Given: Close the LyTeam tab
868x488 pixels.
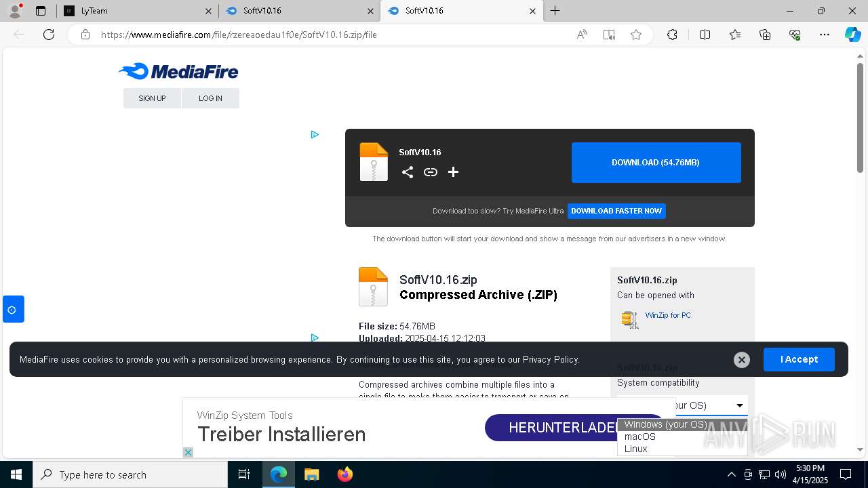Looking at the screenshot, I should coord(209,11).
